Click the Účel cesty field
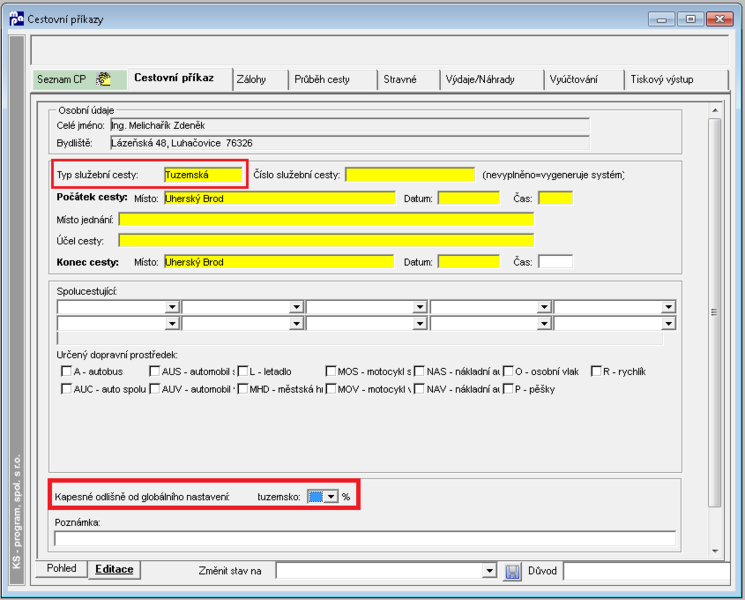The image size is (745, 600). point(326,240)
